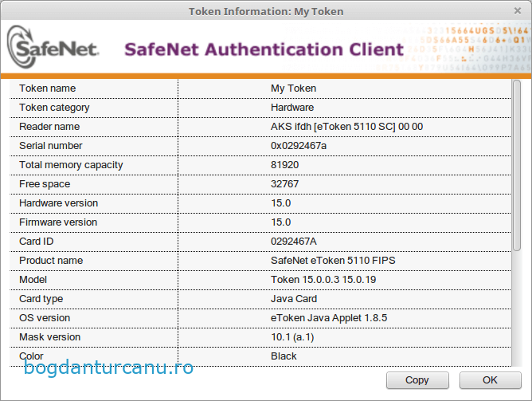Select the '0x0292467a' serial value
532x401 pixels.
[x=298, y=146]
